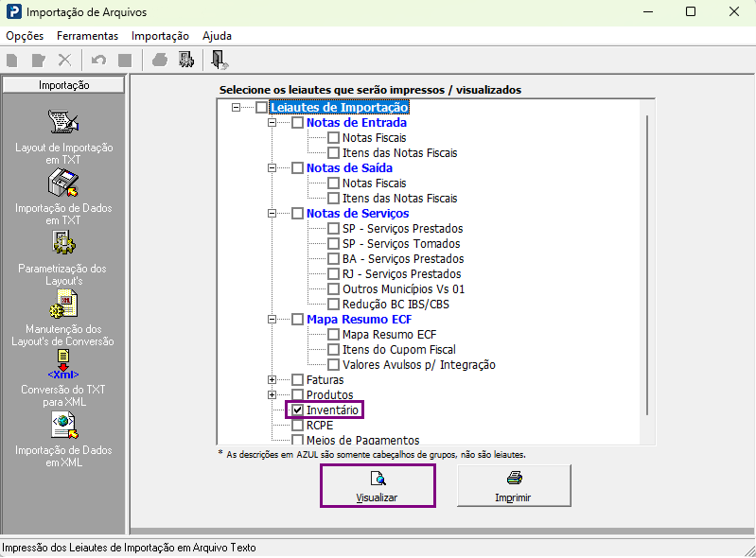Expand the Produtos node
Viewport: 756px width, 558px height.
click(x=272, y=394)
